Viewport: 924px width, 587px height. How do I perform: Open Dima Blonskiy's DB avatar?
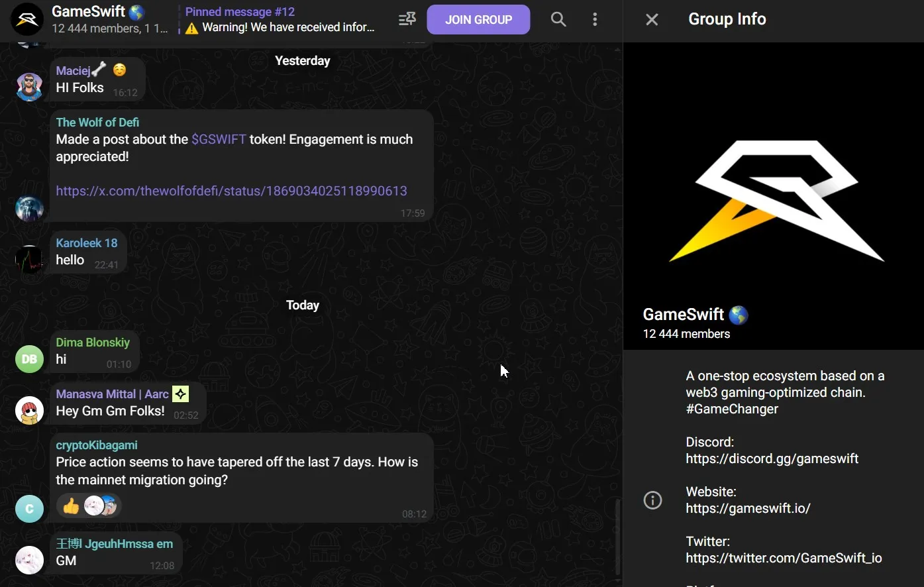29,359
